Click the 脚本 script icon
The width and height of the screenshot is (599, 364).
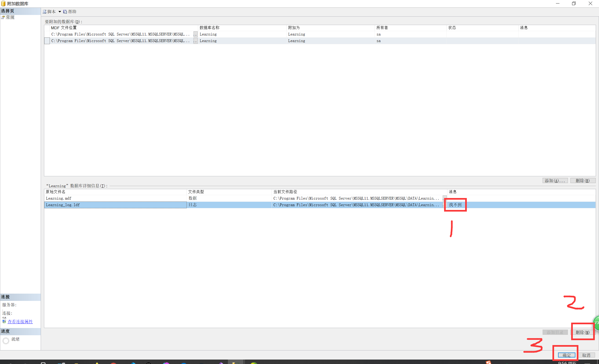pyautogui.click(x=45, y=12)
